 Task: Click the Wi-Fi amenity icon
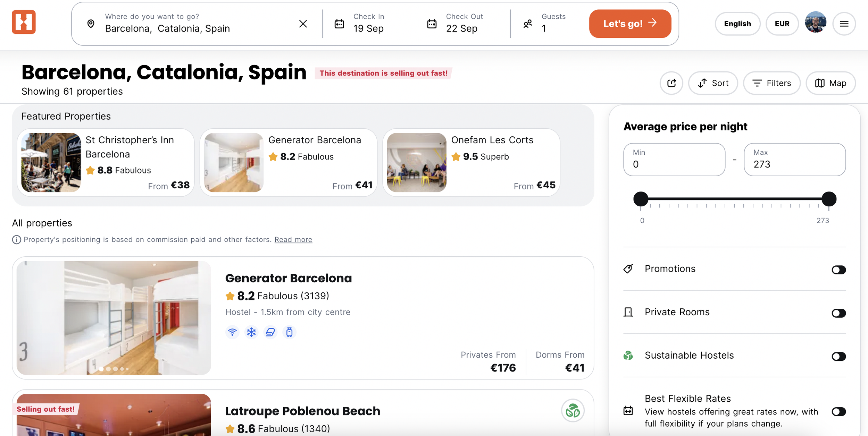click(x=232, y=332)
